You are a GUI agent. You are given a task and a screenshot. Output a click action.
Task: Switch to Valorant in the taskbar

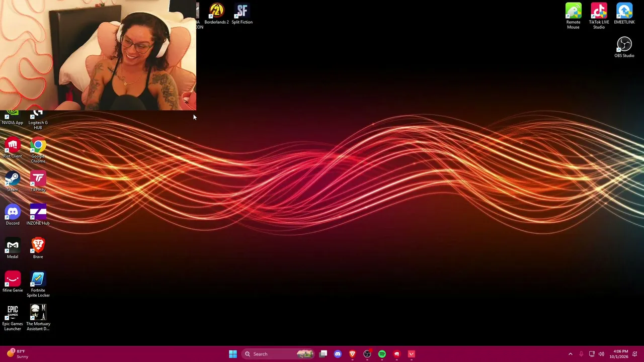412,354
